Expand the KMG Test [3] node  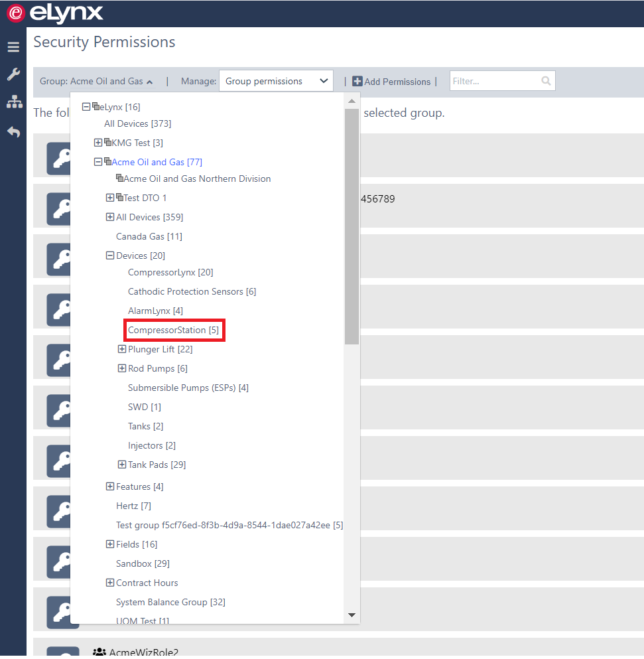point(98,143)
